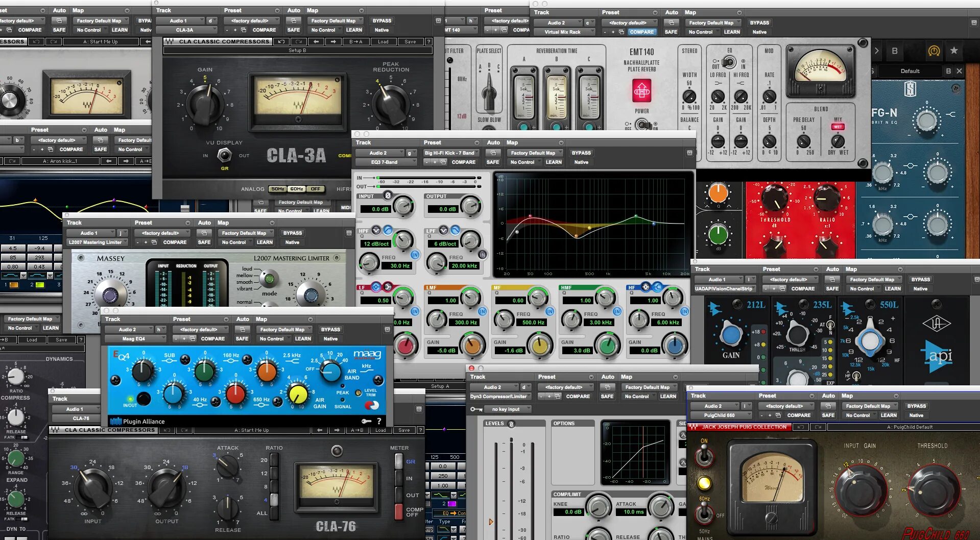Go to next preset in CLA-3A toolbar
Viewport: 980px width, 540px height.
click(333, 42)
